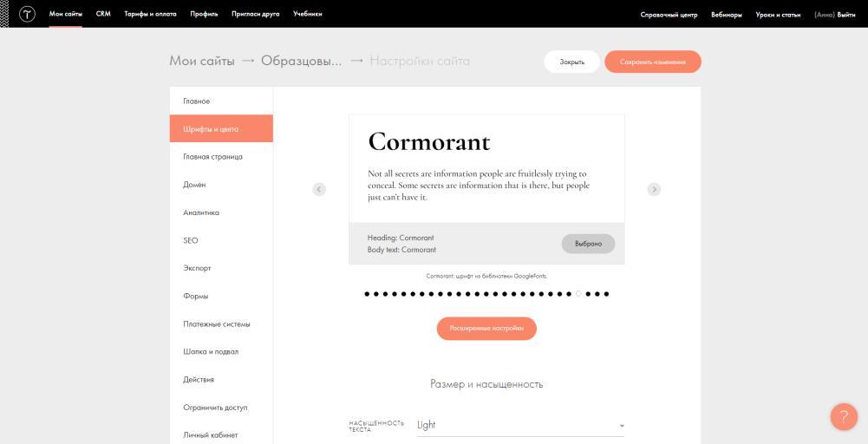This screenshot has height=444, width=868.
Task: Select the last font carousel dot
Action: click(606, 294)
